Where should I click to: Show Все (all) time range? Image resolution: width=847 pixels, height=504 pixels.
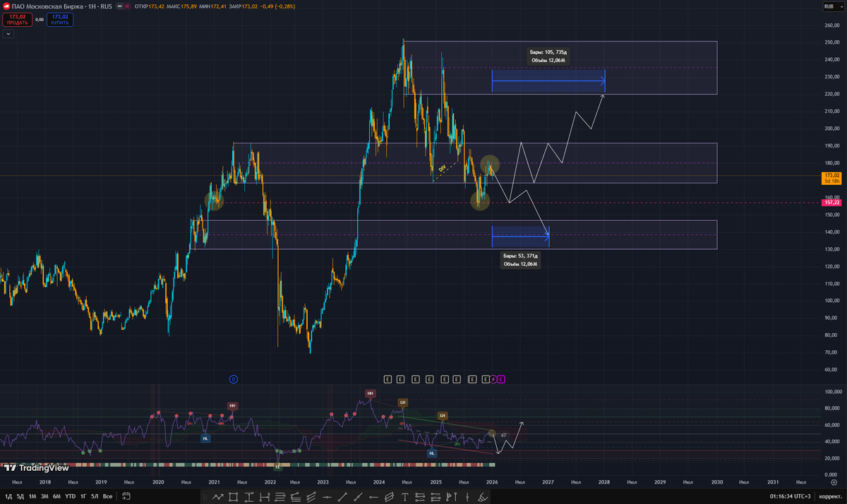(107, 496)
